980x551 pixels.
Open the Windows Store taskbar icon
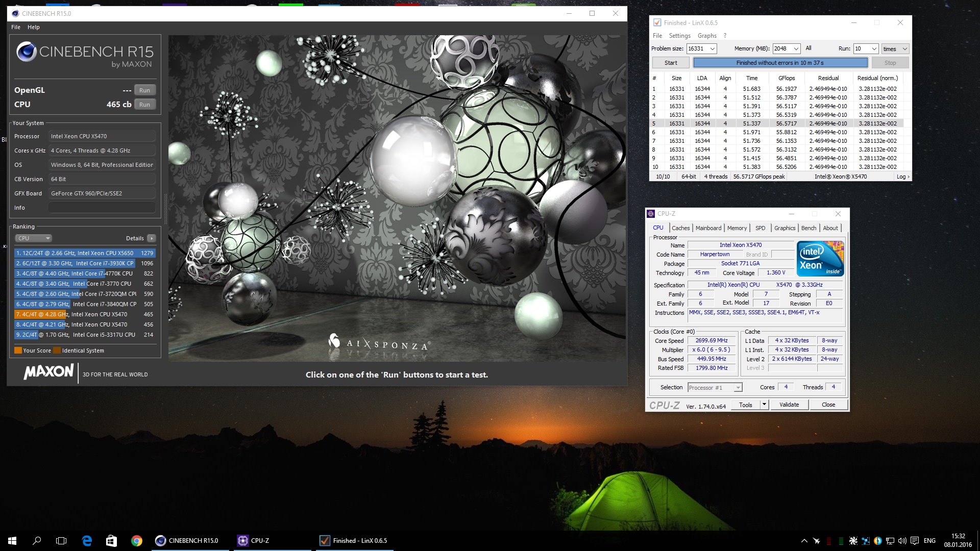click(111, 540)
